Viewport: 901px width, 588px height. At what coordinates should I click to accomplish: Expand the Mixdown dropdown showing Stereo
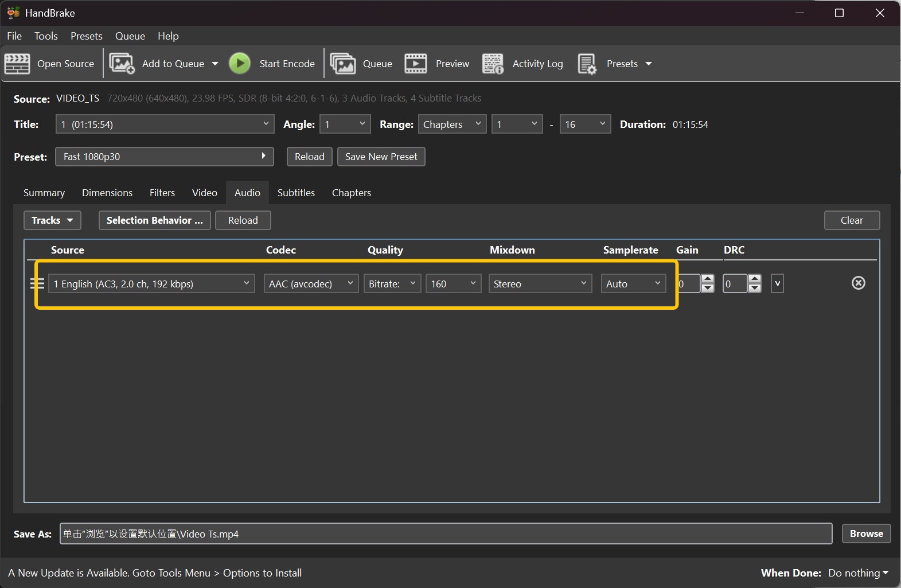click(x=540, y=283)
